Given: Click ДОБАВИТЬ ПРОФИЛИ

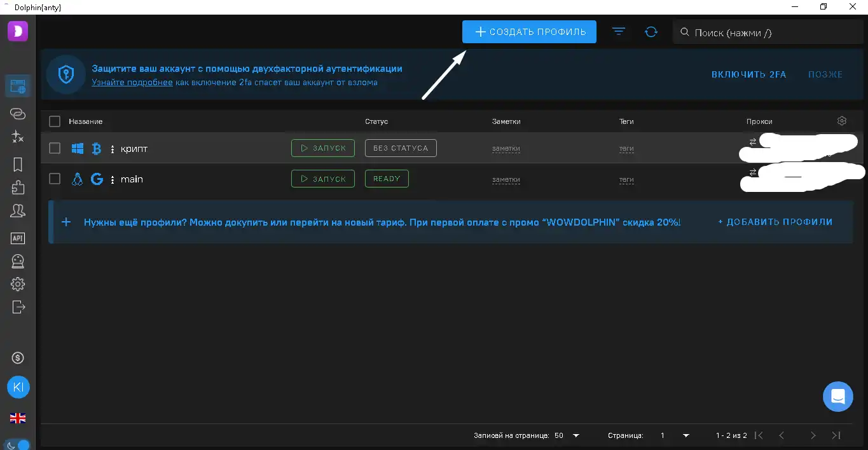Looking at the screenshot, I should coord(775,222).
